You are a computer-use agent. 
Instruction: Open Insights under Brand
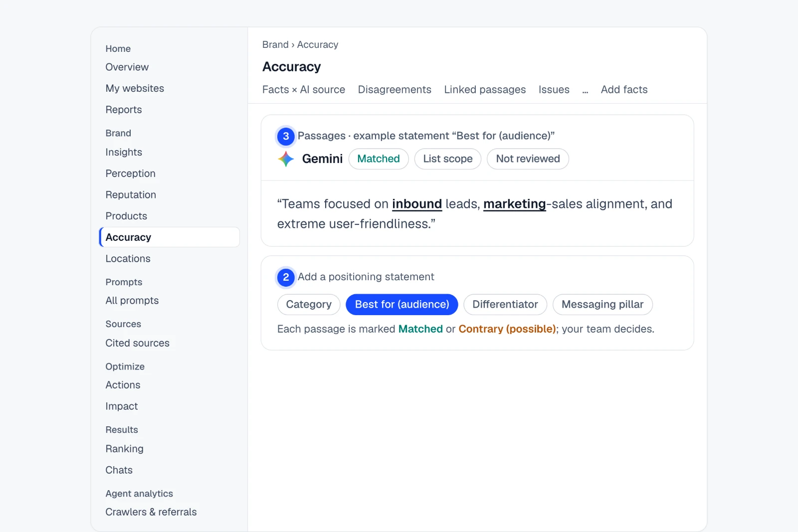pos(124,152)
